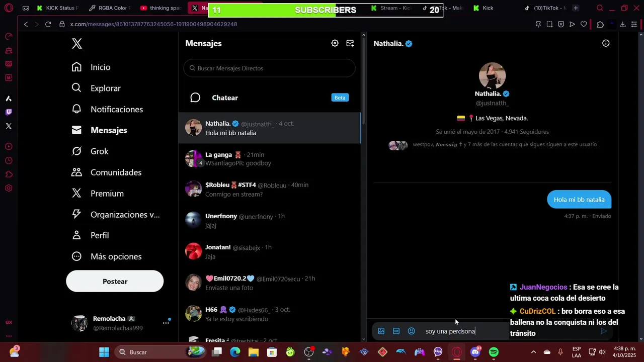Open Twitch in the Opera sidebar

coord(9,112)
